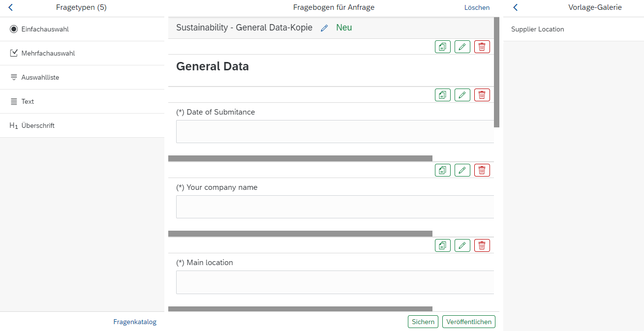Screen dimensions: 644x331
Task: Copy the Main location question
Action: [x=443, y=245]
